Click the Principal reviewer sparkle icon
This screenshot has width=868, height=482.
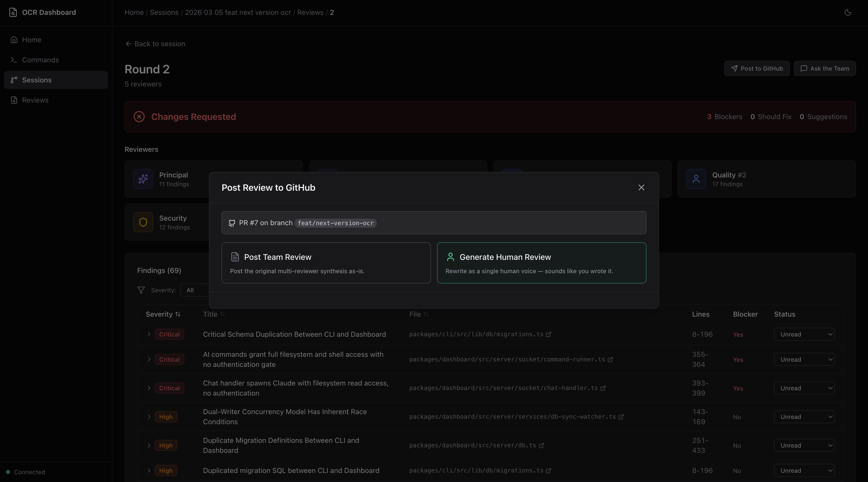pos(143,179)
